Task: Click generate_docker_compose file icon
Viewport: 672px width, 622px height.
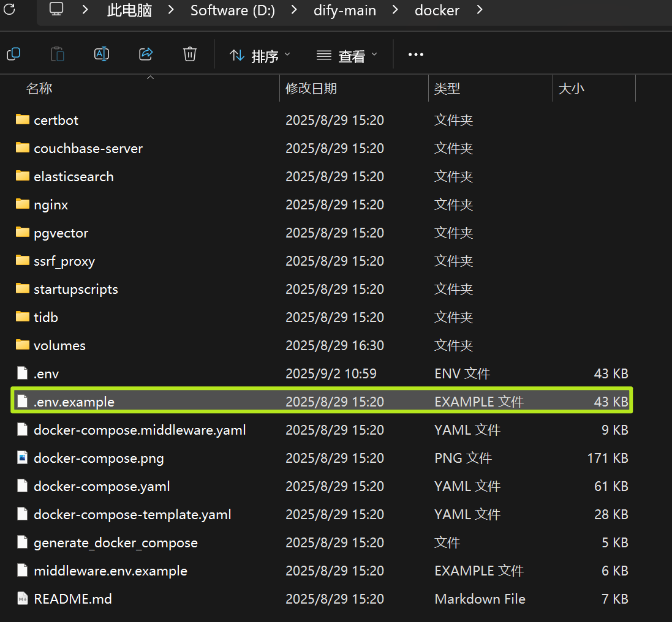Action: (22, 542)
